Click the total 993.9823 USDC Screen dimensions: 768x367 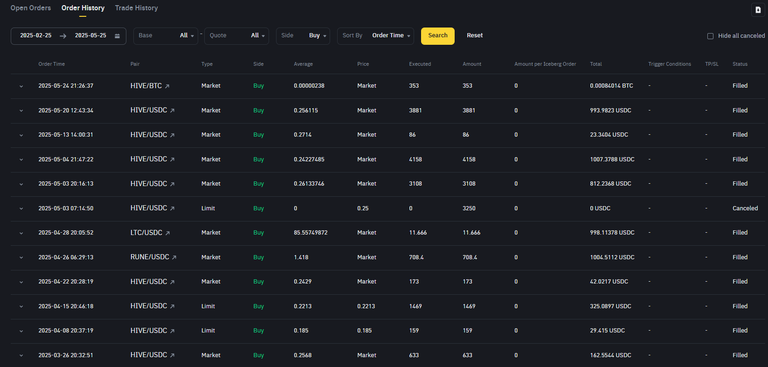click(x=610, y=111)
